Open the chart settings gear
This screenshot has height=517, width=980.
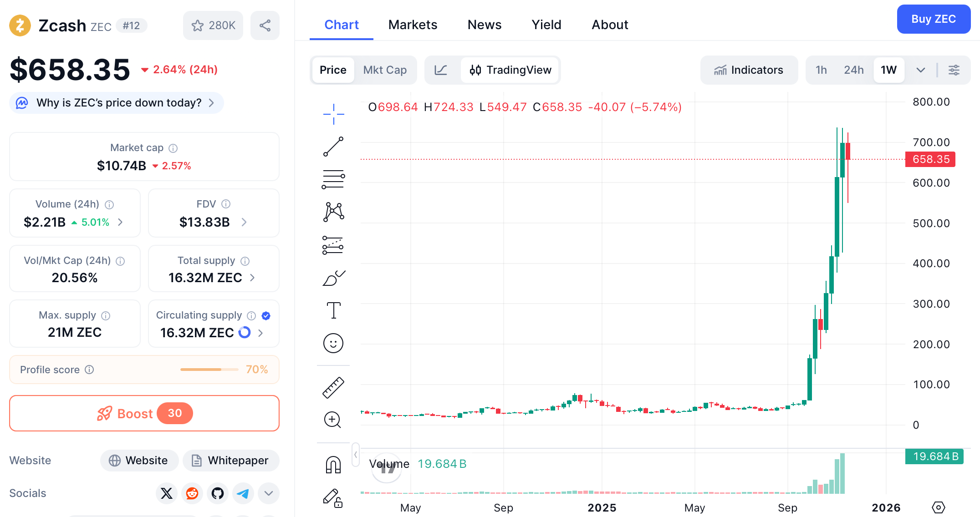(954, 70)
